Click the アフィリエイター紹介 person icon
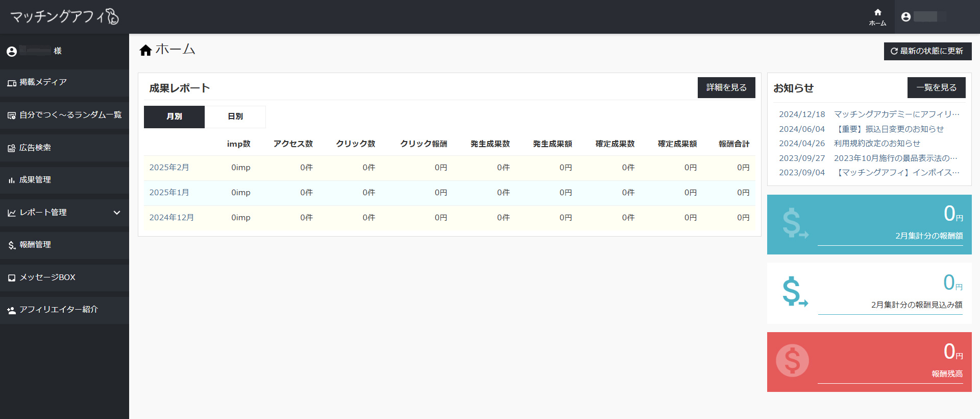This screenshot has height=419, width=980. pos(11,310)
